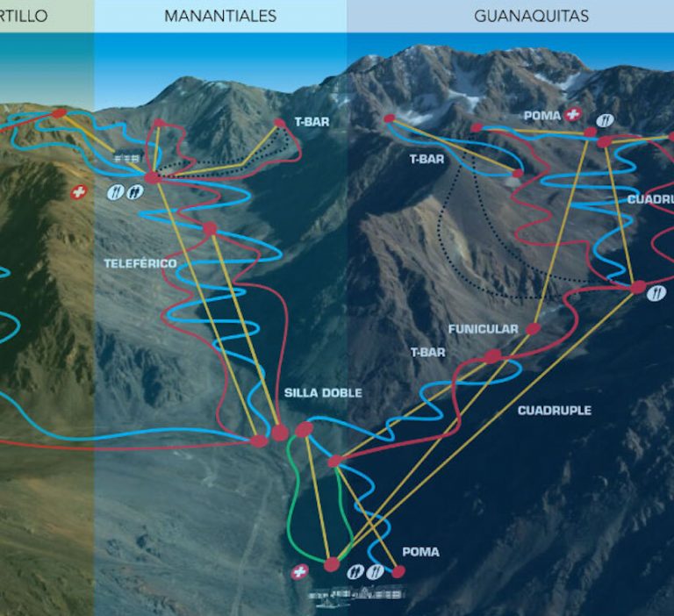The height and width of the screenshot is (616, 674).
Task: Select the POMA label near the base
Action: (421, 552)
